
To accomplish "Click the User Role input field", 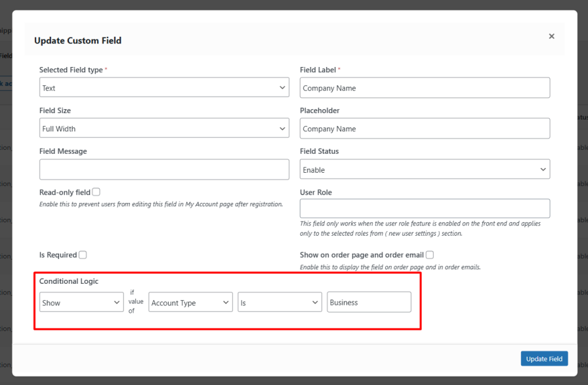I will click(x=425, y=208).
